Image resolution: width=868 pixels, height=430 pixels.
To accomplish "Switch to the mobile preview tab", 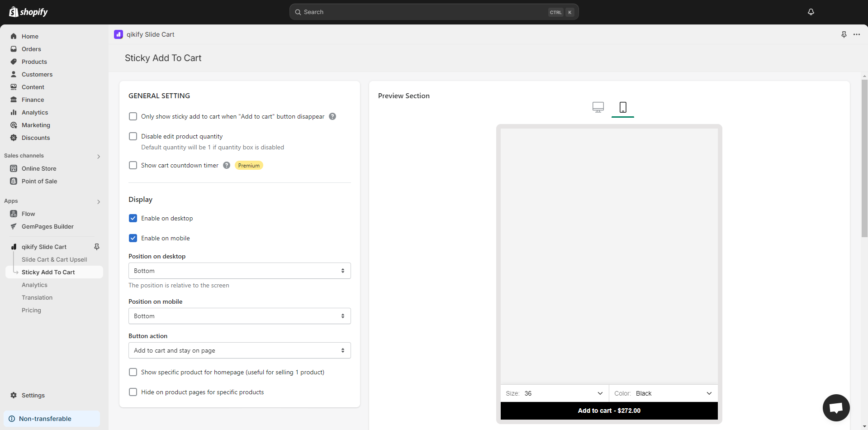I will [623, 108].
